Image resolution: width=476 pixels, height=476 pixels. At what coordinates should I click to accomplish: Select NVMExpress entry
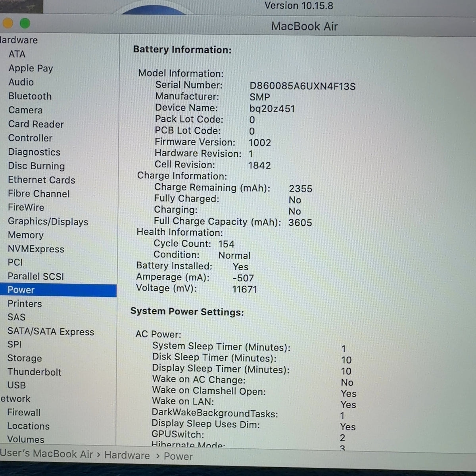(x=36, y=249)
